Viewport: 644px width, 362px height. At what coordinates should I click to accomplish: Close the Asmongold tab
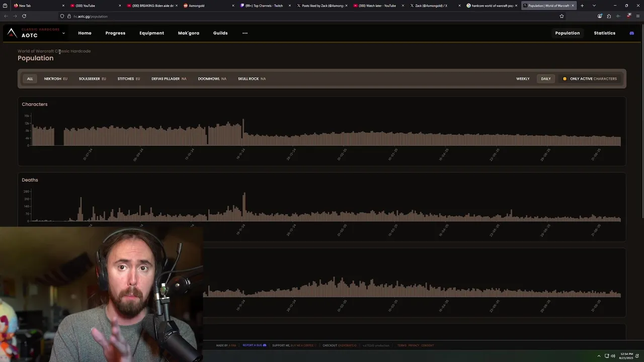point(233,6)
